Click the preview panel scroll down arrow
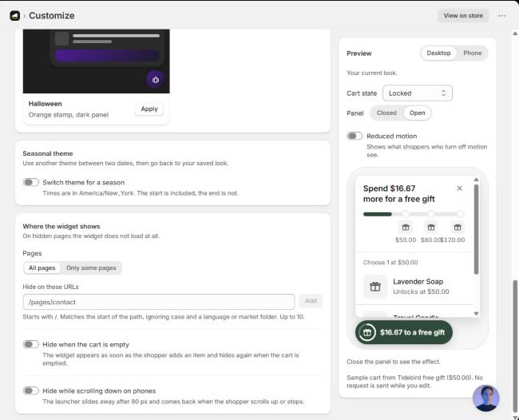This screenshot has height=420, width=519. click(x=476, y=314)
